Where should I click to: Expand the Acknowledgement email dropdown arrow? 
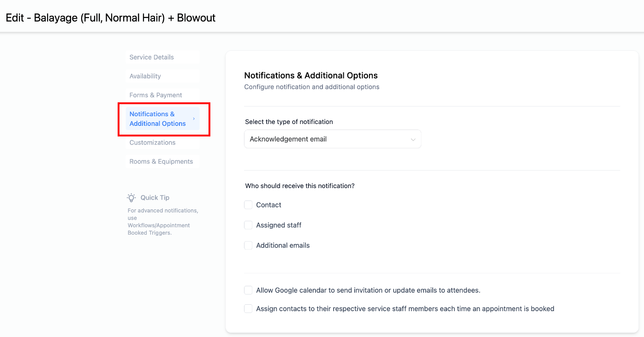pos(413,139)
